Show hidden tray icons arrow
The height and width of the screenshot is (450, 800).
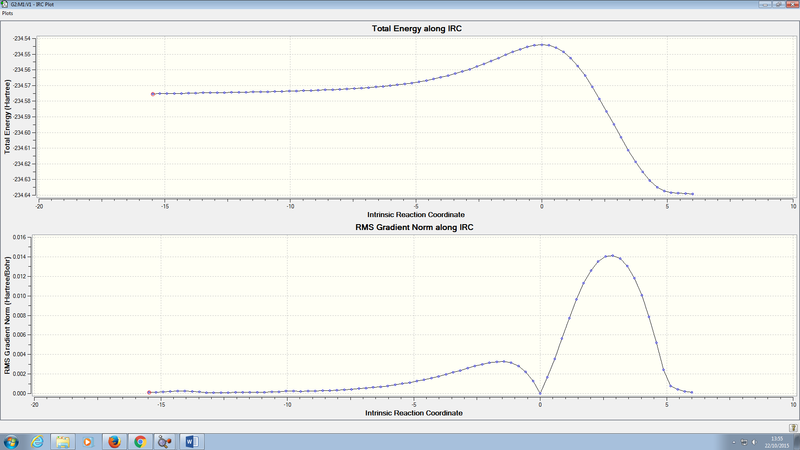pos(734,442)
